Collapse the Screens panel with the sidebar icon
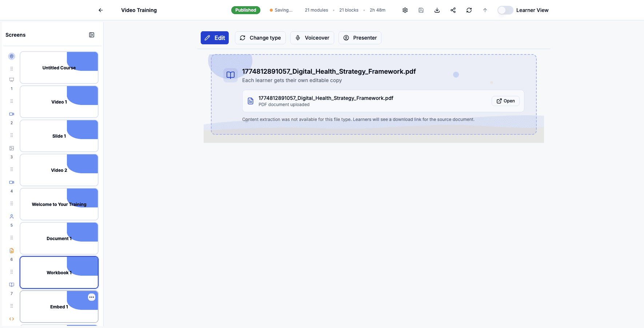The image size is (644, 328). 92,35
